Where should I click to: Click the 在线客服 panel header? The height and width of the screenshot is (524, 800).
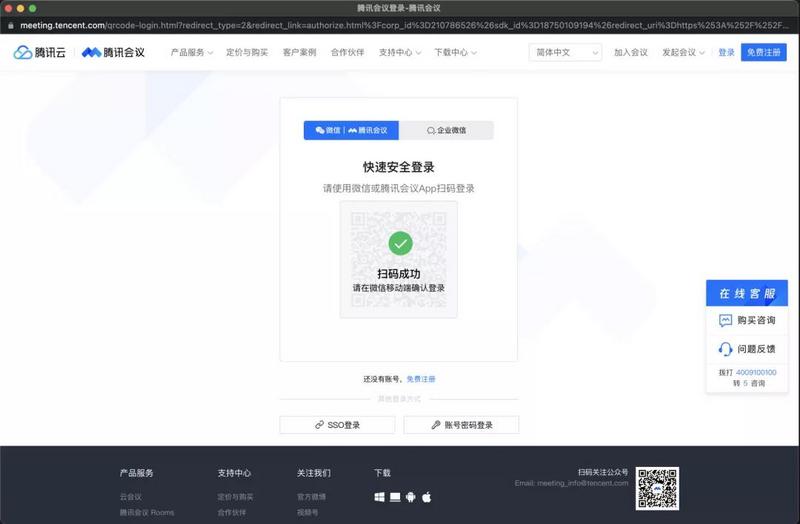point(747,293)
